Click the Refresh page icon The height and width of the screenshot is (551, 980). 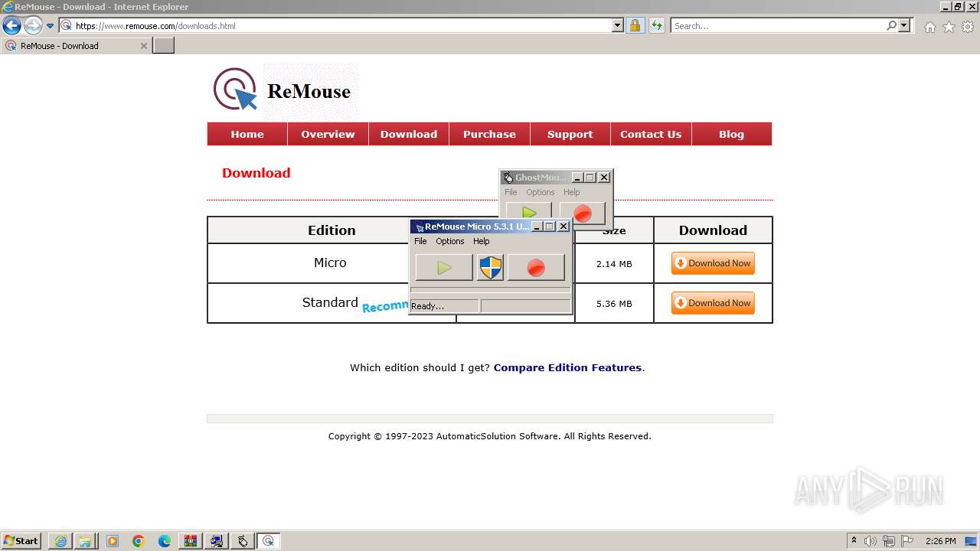tap(656, 25)
